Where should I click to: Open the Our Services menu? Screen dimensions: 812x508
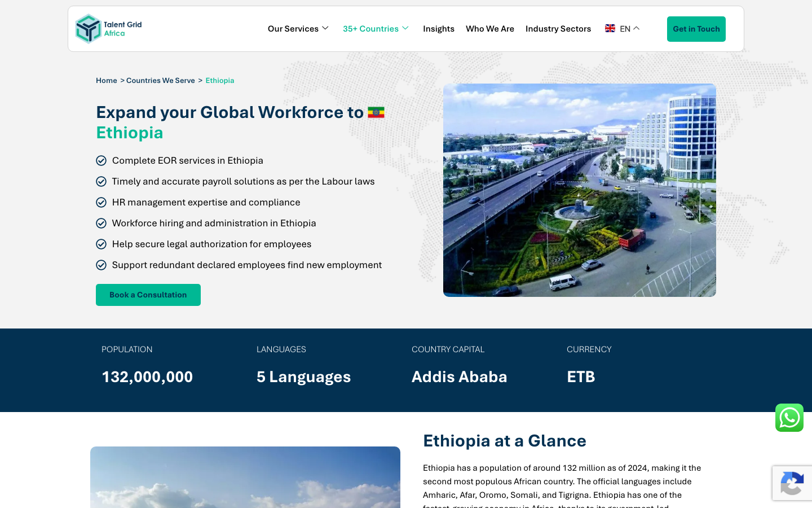[293, 29]
